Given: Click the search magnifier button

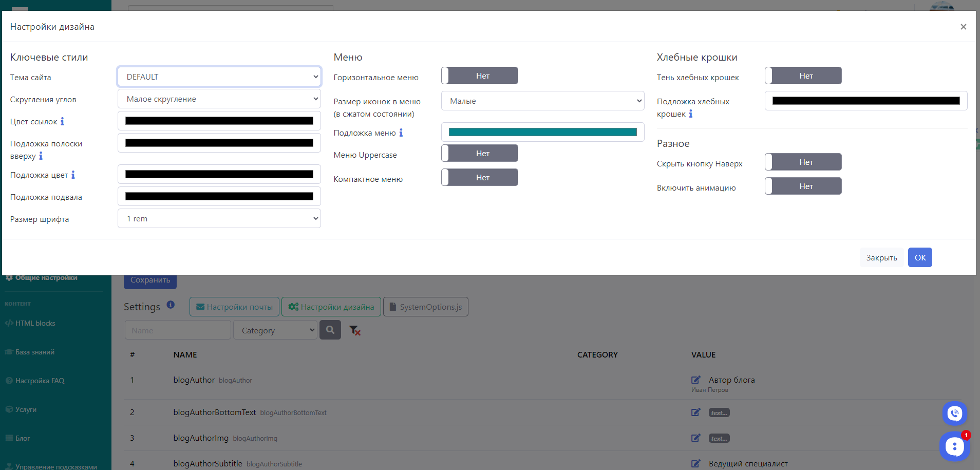Looking at the screenshot, I should click(330, 330).
